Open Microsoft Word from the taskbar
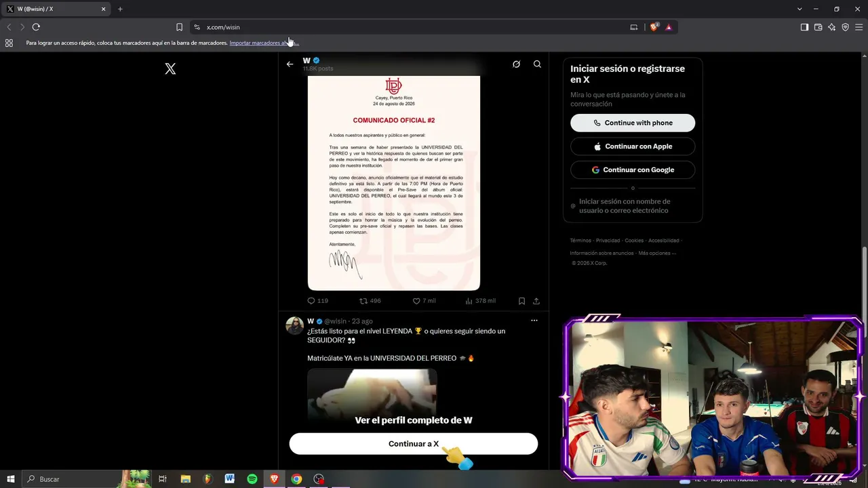Image resolution: width=868 pixels, height=488 pixels. [x=230, y=479]
